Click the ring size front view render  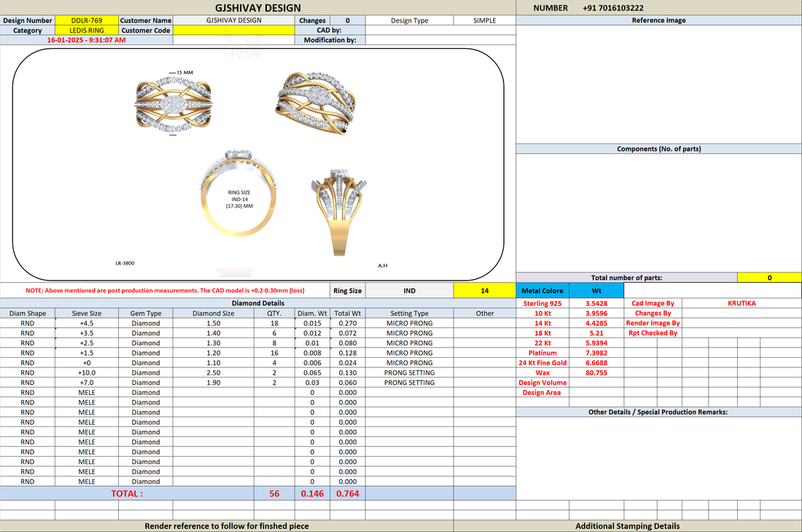(x=239, y=192)
